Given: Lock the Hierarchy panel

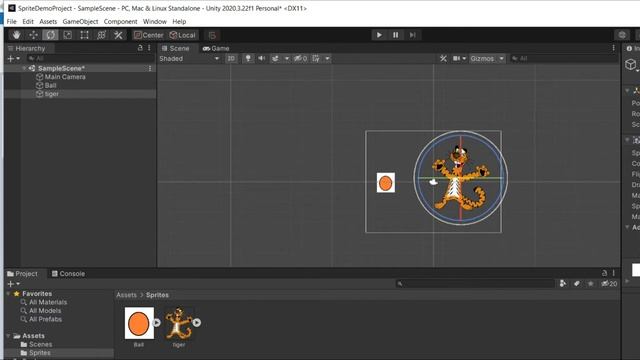Looking at the screenshot, I should [140, 48].
